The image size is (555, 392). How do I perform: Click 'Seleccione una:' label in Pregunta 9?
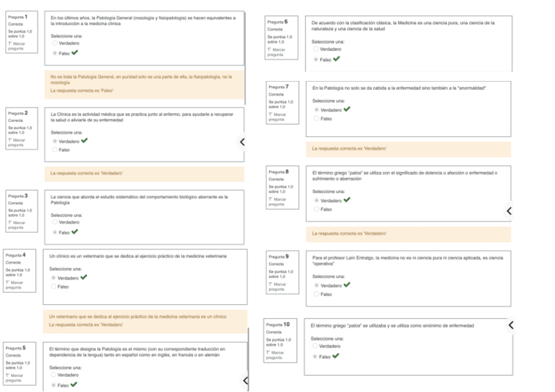[329, 276]
